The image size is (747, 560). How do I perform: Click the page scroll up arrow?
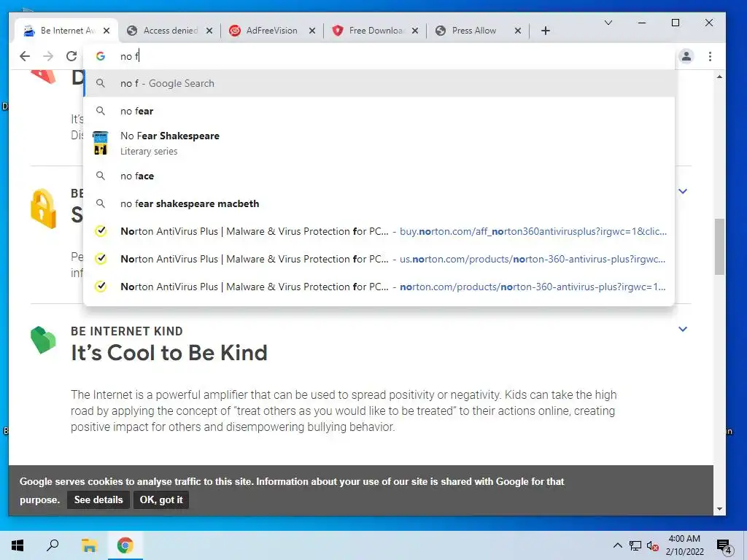pyautogui.click(x=719, y=76)
